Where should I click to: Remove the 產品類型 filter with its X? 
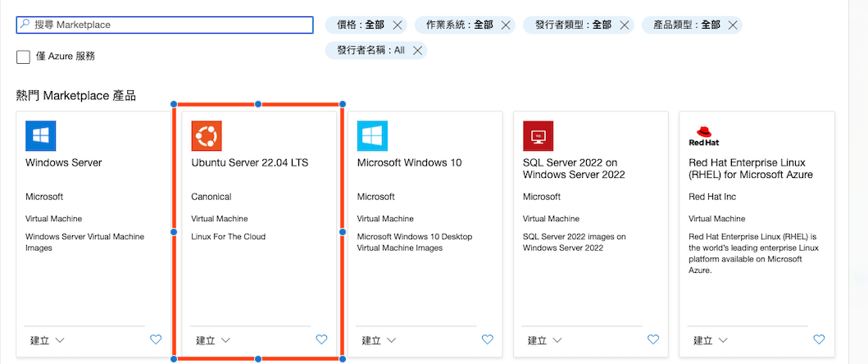click(733, 25)
